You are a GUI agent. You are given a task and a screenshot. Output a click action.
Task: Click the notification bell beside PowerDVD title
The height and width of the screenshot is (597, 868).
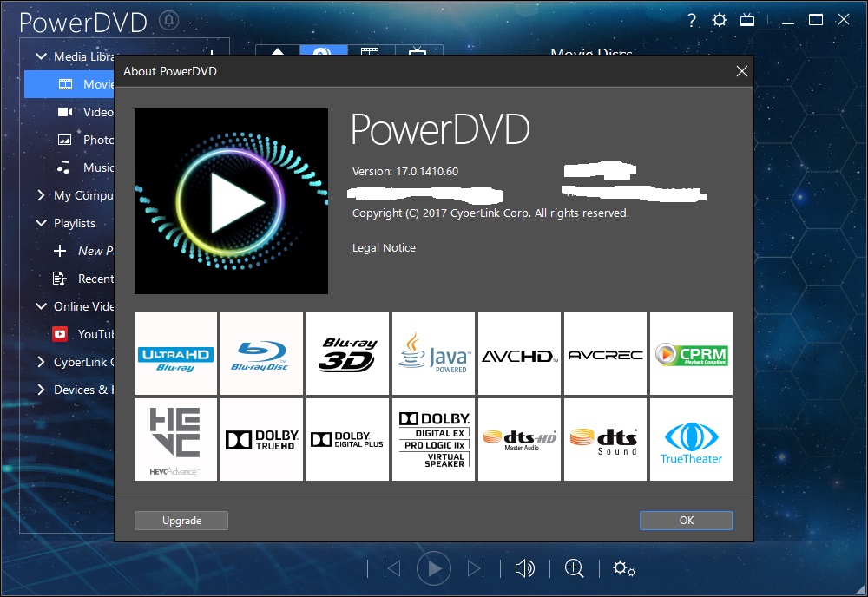tap(169, 21)
